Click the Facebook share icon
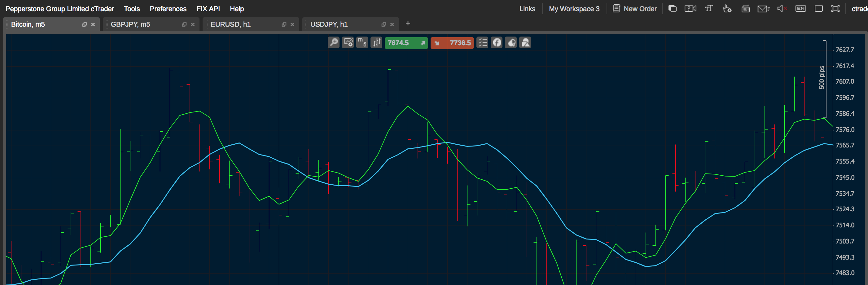 (497, 43)
